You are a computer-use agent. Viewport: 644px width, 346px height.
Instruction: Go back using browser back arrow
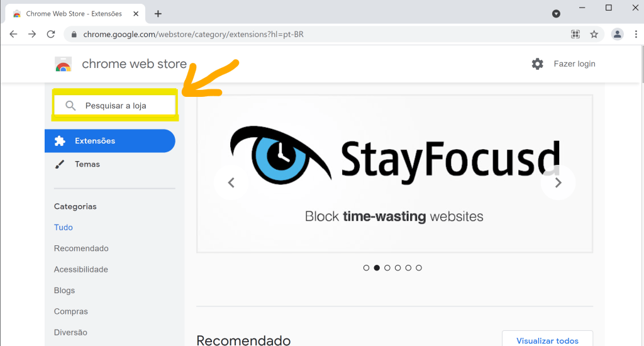coord(14,34)
